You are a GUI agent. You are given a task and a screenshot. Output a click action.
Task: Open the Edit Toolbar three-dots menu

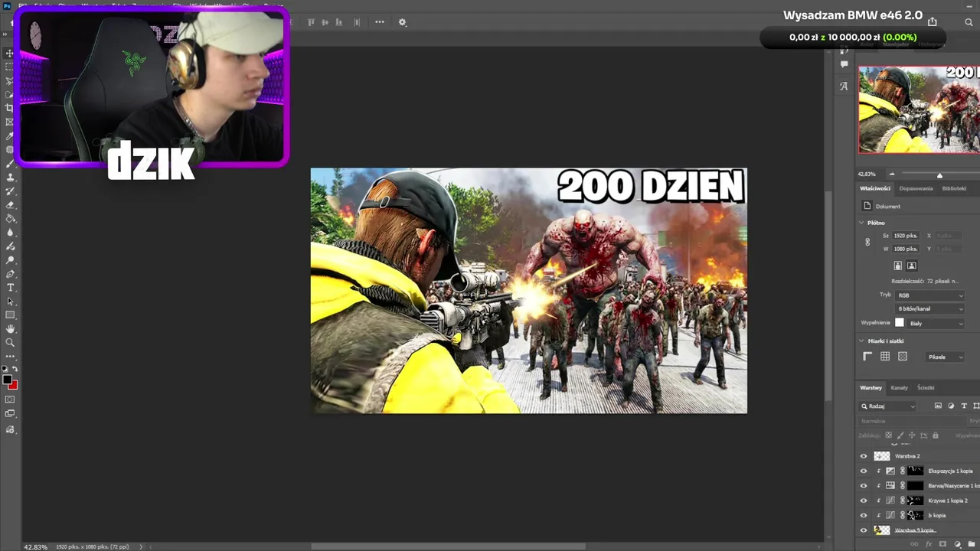tap(10, 356)
